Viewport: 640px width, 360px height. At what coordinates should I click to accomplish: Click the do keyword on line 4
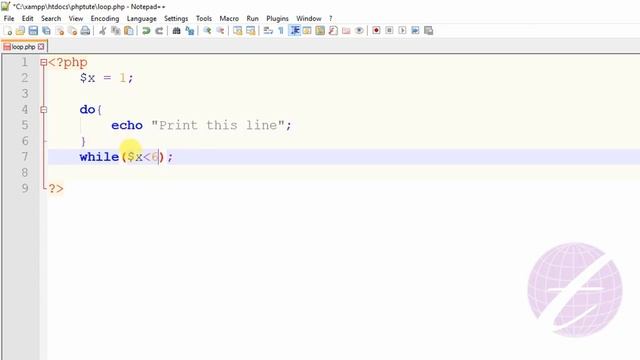(87, 109)
